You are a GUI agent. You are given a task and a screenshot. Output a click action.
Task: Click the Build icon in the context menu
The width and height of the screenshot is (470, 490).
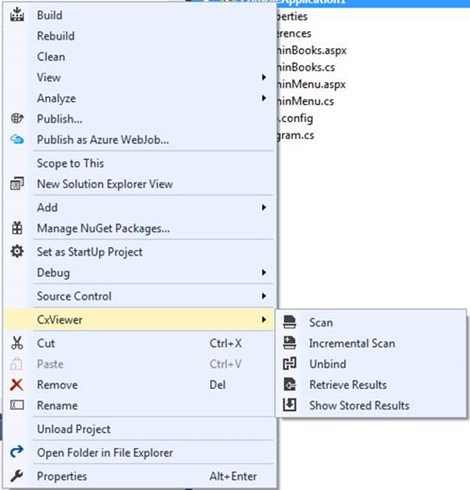[x=17, y=15]
